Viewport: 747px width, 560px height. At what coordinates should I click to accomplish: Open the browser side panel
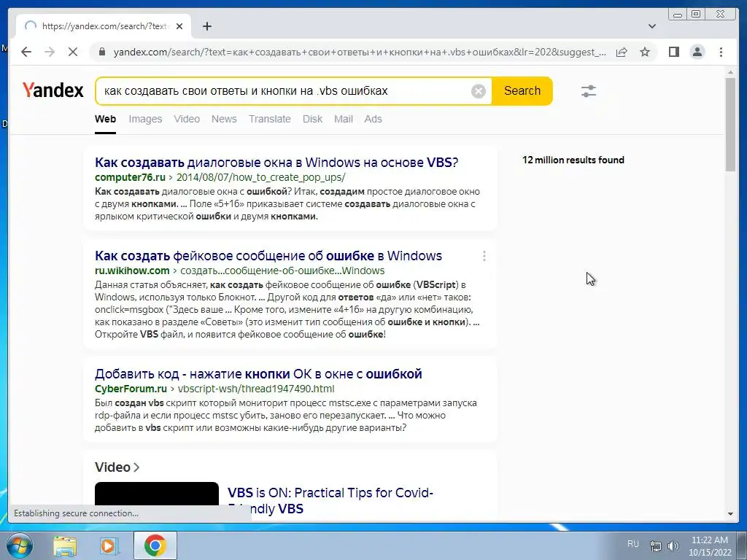(x=673, y=52)
